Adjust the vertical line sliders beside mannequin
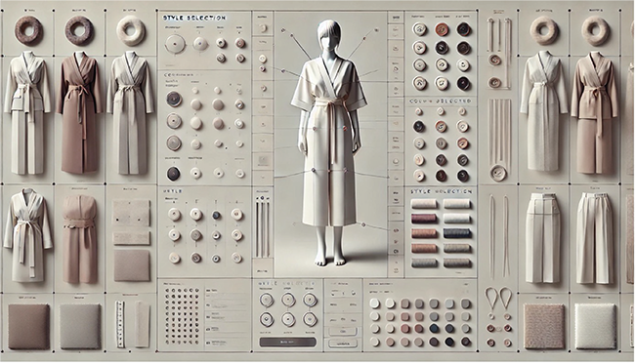Viewport: 636px width, 364px height. pyautogui.click(x=263, y=227)
